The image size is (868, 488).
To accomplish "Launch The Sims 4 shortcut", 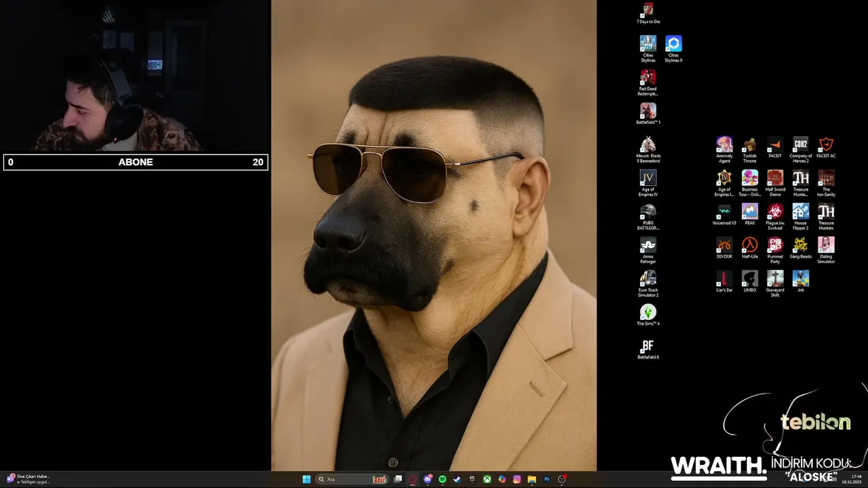I will pyautogui.click(x=648, y=315).
